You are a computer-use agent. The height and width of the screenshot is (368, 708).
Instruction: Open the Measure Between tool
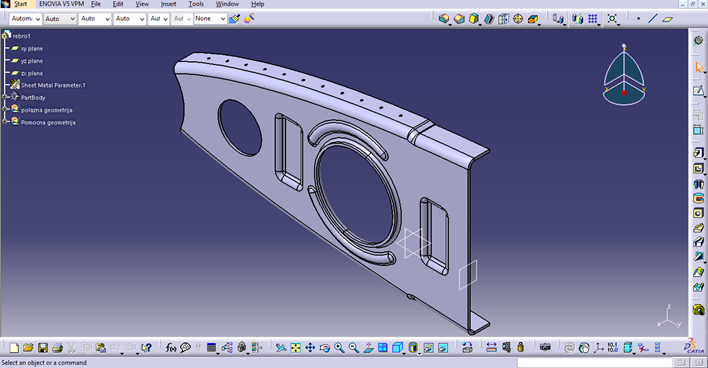click(x=491, y=348)
